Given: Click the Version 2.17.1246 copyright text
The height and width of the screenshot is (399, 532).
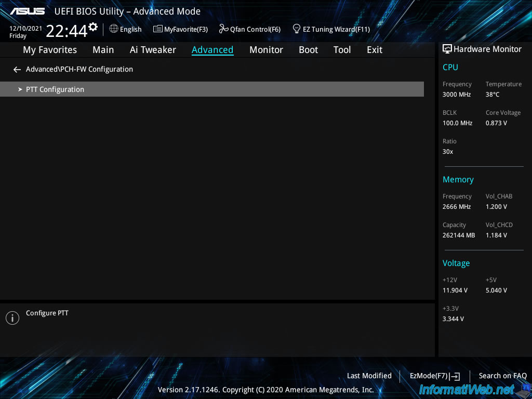Looking at the screenshot, I should 265,390.
